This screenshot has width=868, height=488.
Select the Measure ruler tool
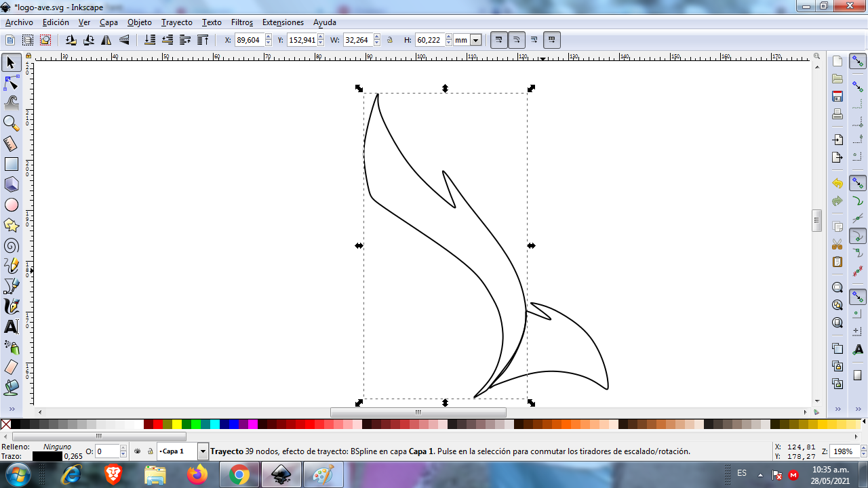[11, 144]
